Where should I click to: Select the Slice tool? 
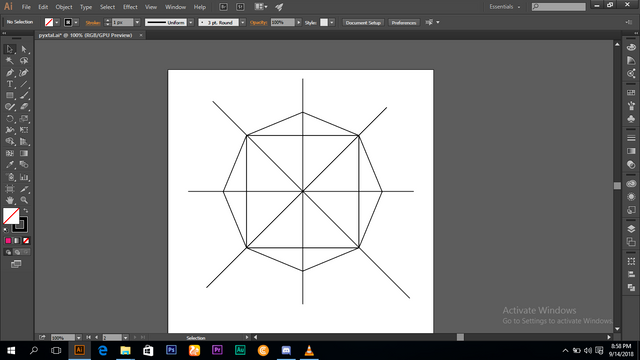pyautogui.click(x=24, y=189)
